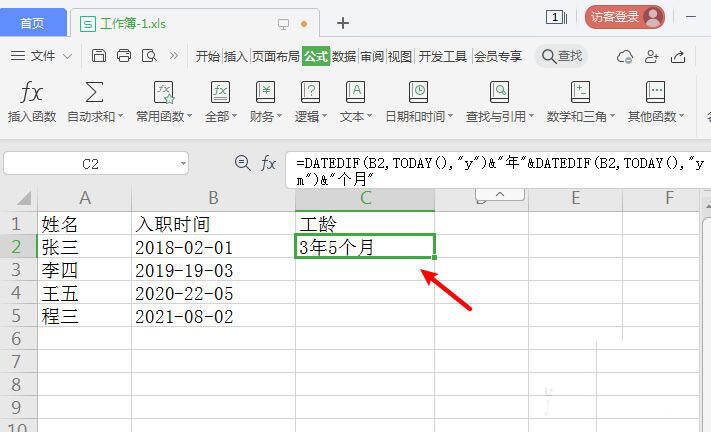Select cell containing 2020-22-05
The height and width of the screenshot is (432, 711).
coord(213,293)
